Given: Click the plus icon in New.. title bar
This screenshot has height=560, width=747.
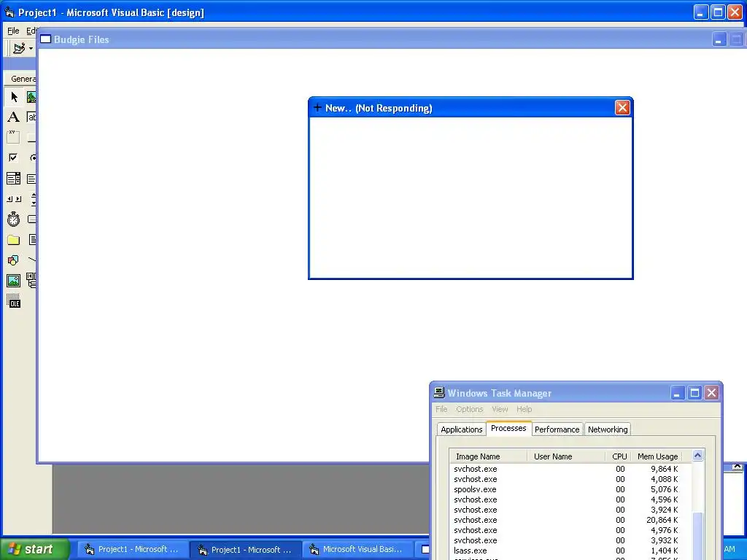Looking at the screenshot, I should coord(317,108).
